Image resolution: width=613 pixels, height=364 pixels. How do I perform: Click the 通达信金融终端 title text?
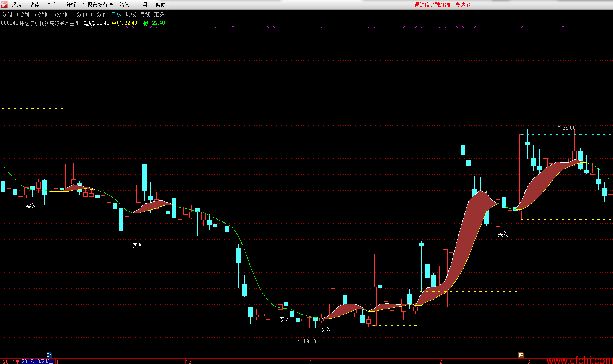(x=432, y=5)
